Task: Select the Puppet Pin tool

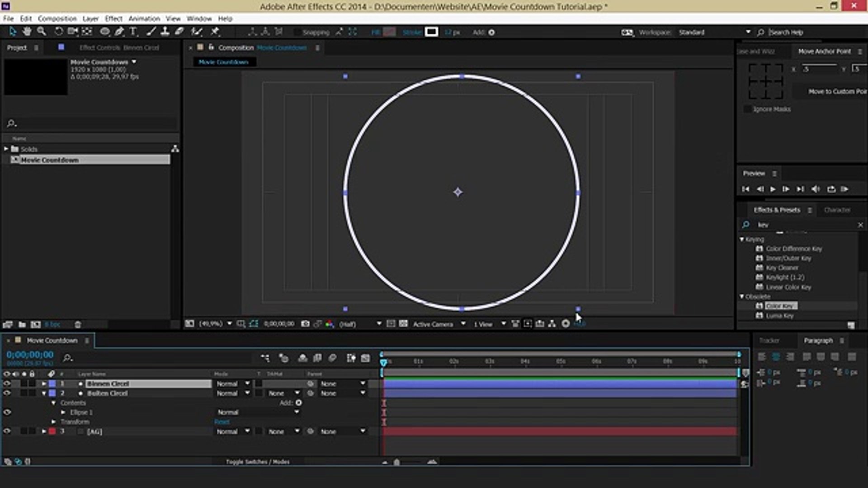Action: pyautogui.click(x=215, y=32)
